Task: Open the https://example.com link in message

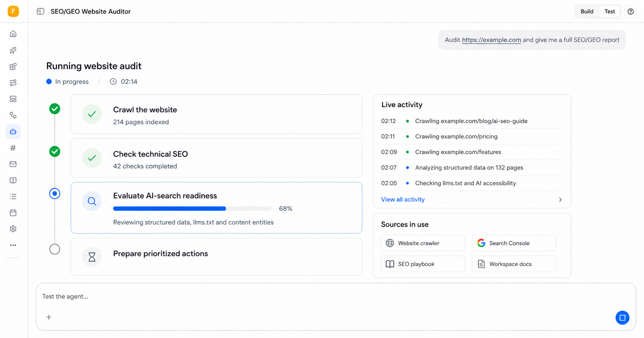Action: tap(491, 40)
